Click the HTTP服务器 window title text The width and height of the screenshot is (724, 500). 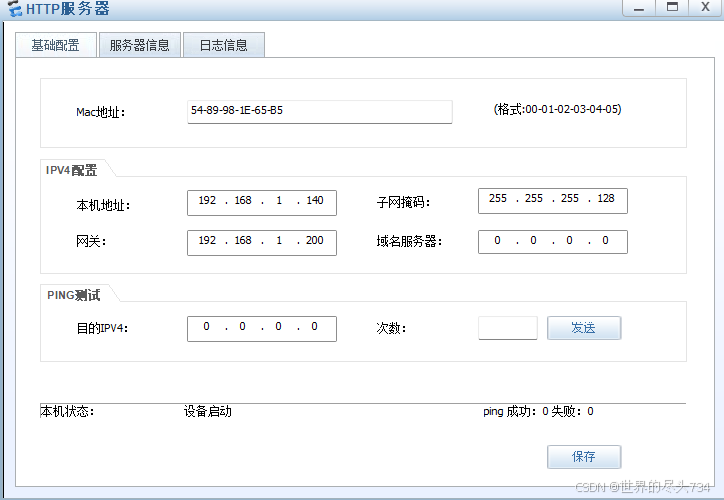coord(68,9)
